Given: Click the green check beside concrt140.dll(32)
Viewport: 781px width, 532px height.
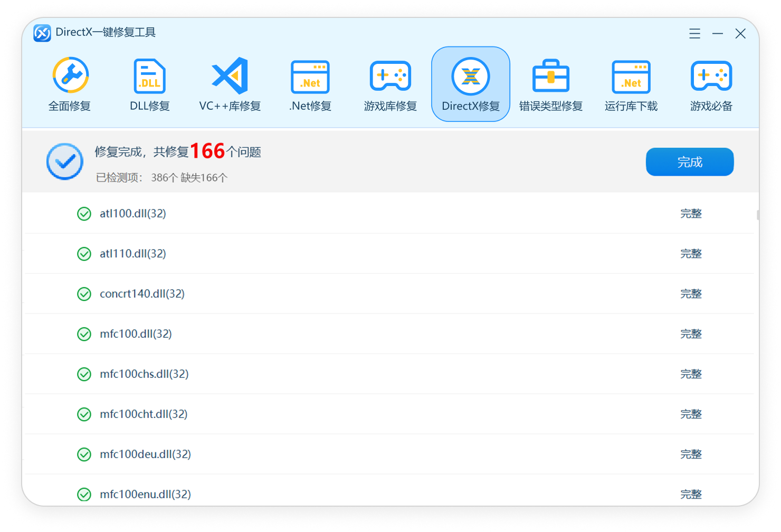Looking at the screenshot, I should (84, 294).
